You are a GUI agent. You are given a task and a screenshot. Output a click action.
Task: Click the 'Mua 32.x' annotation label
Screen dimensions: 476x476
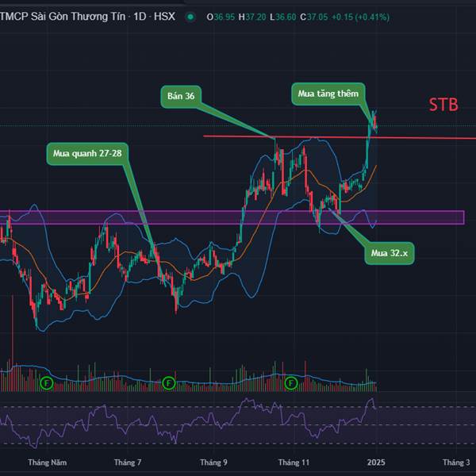click(x=390, y=253)
